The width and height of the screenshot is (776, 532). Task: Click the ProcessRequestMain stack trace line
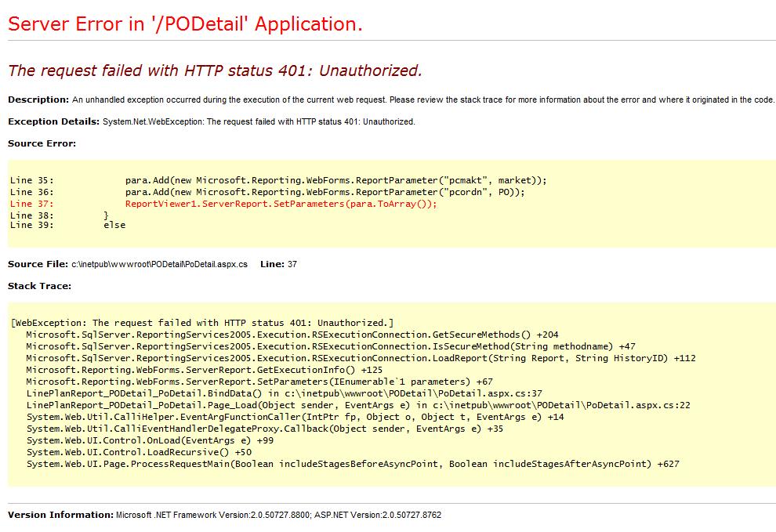click(352, 464)
